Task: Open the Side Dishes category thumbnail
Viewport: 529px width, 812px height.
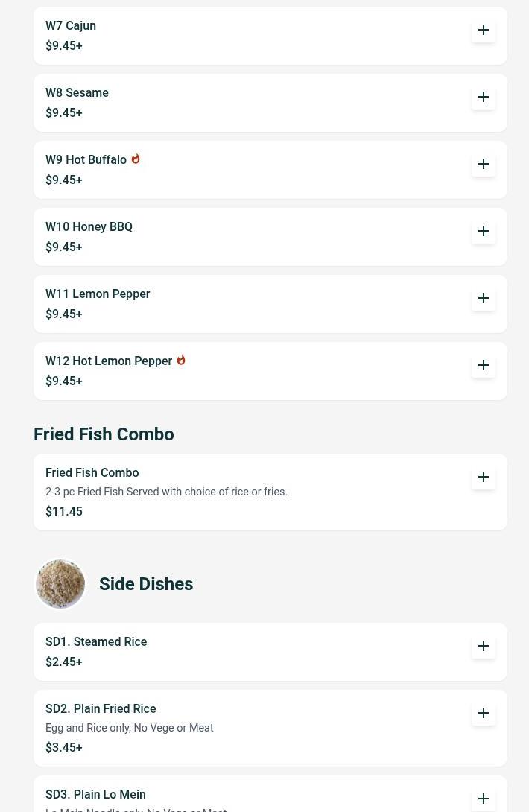Action: (x=60, y=584)
